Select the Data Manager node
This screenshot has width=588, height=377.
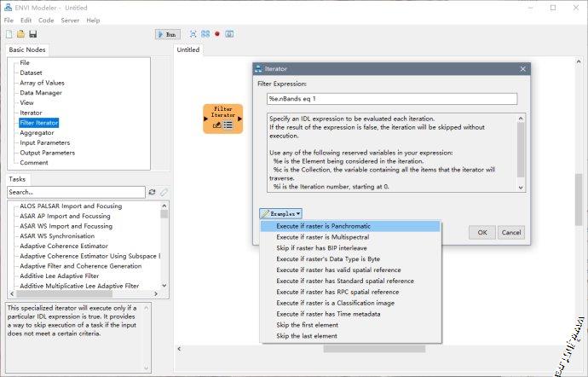coord(41,93)
